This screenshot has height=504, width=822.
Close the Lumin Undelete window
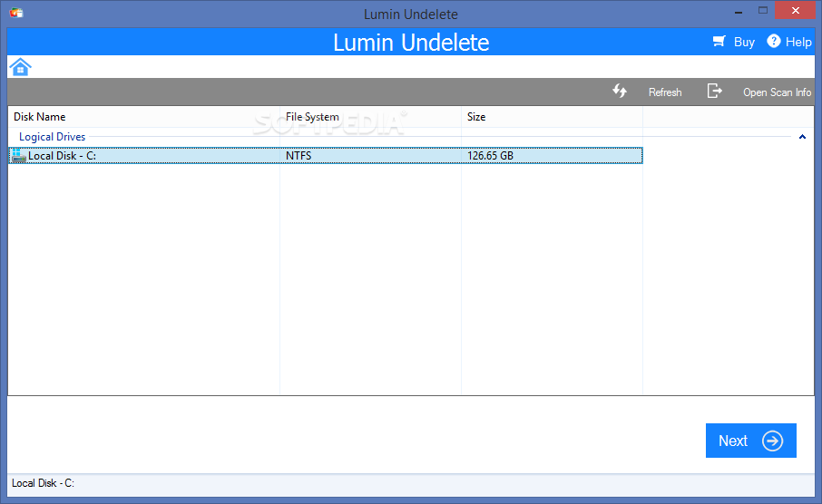[796, 11]
